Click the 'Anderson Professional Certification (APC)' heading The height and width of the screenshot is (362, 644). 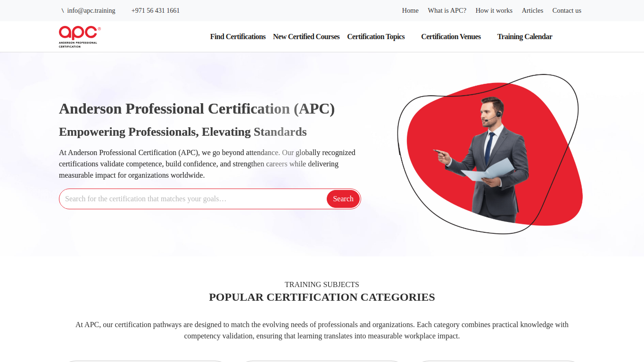click(197, 109)
